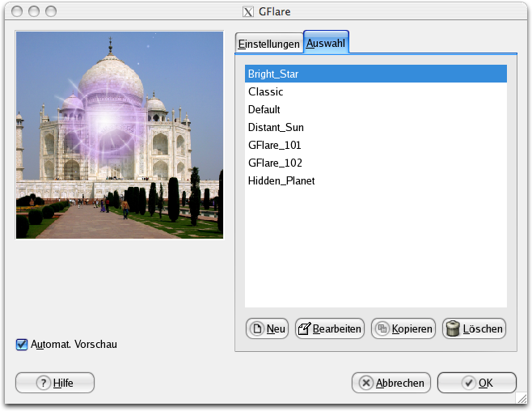The height and width of the screenshot is (411, 532).
Task: Delete flare using Löschen trash button
Action: click(474, 328)
